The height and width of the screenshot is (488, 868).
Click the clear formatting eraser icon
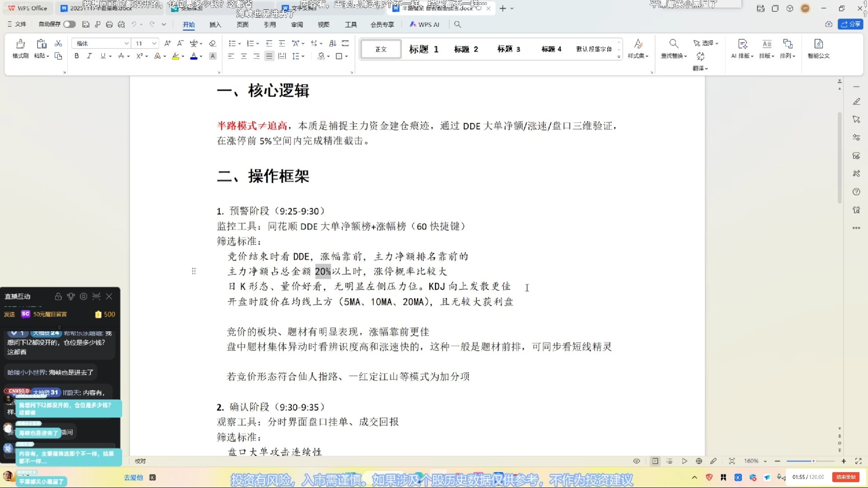212,43
